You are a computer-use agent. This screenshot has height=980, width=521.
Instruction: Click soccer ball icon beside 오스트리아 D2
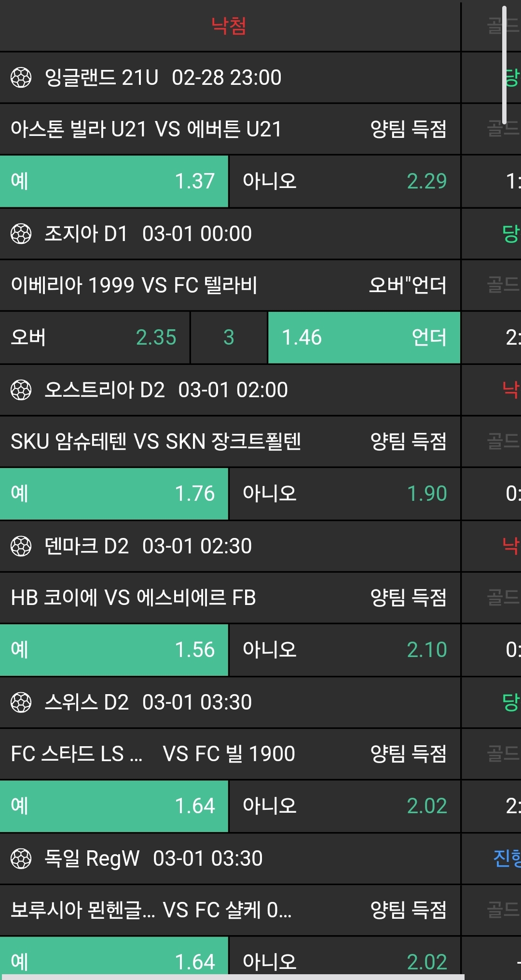point(21,390)
